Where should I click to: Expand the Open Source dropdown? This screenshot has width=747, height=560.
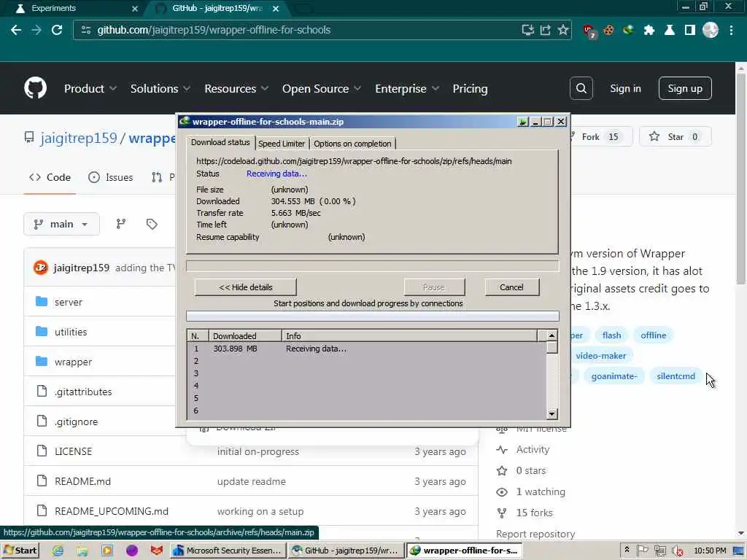(322, 88)
